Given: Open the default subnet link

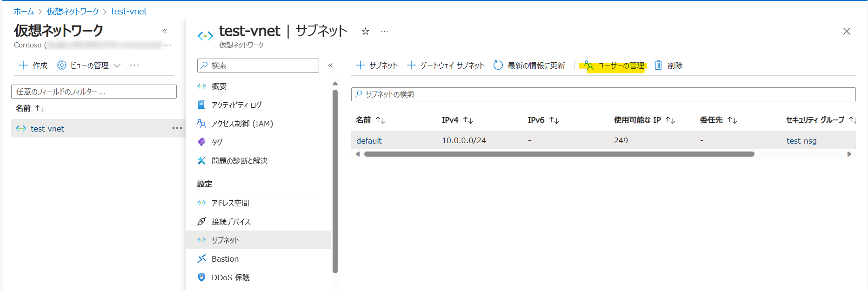Looking at the screenshot, I should (369, 140).
